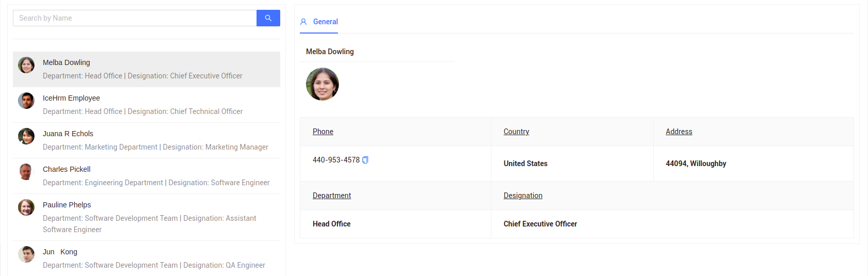Select Charles Pickell in the list
Screen dimensions: 868x276
pyautogui.click(x=146, y=176)
